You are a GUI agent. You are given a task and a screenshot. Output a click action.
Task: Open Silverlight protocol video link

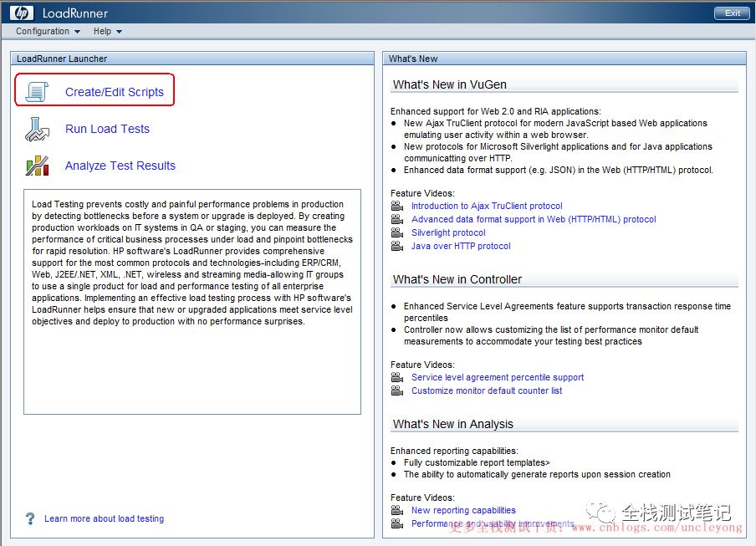pos(448,232)
